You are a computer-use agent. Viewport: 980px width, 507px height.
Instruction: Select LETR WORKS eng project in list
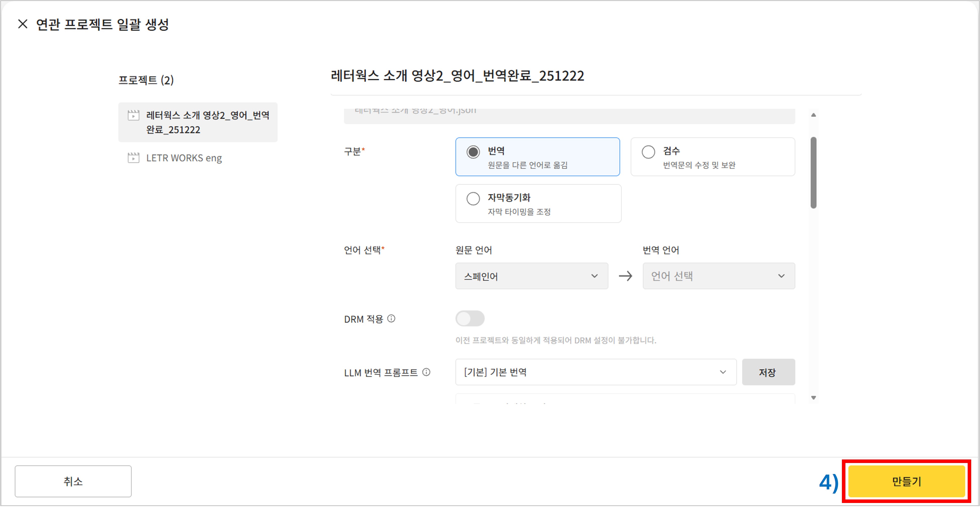184,158
